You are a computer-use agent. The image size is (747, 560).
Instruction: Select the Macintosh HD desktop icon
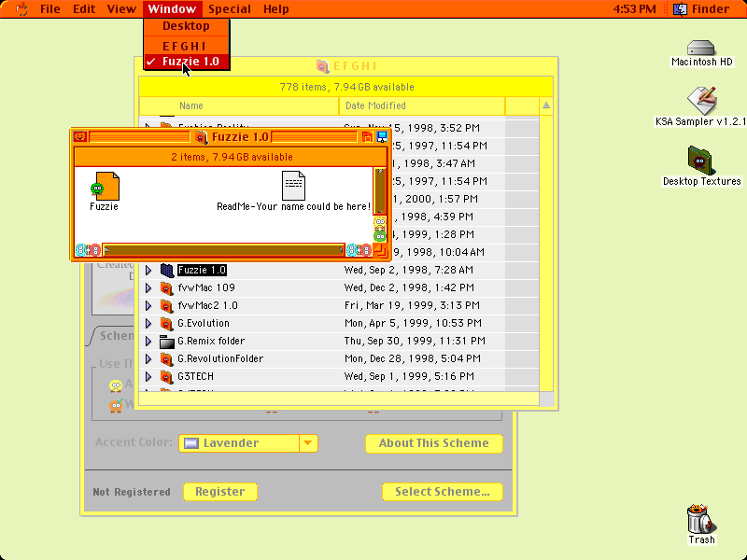point(701,48)
